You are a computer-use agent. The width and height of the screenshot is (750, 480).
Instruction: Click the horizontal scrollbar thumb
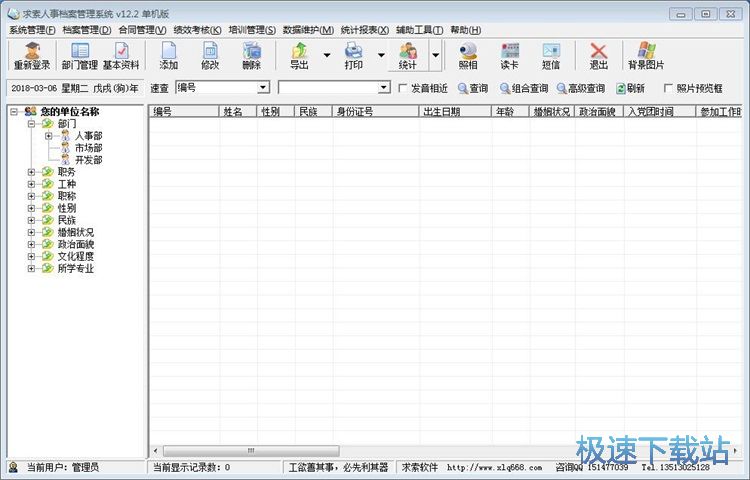coord(251,451)
